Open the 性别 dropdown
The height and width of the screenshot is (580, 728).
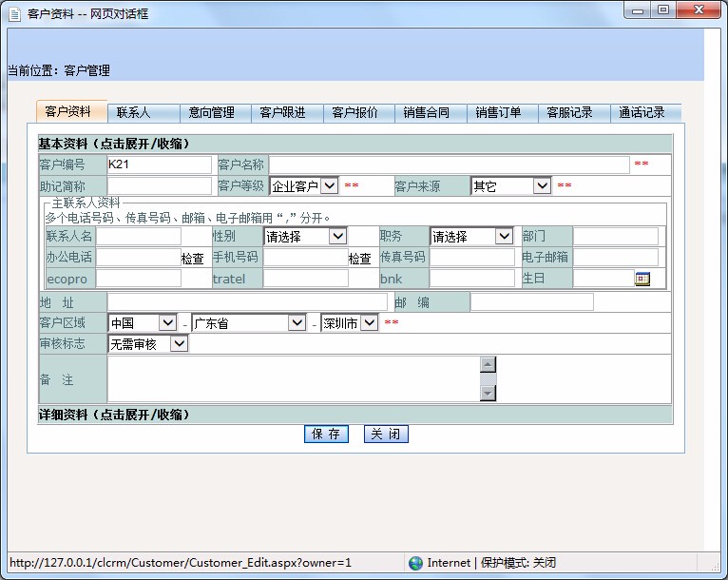click(x=305, y=237)
